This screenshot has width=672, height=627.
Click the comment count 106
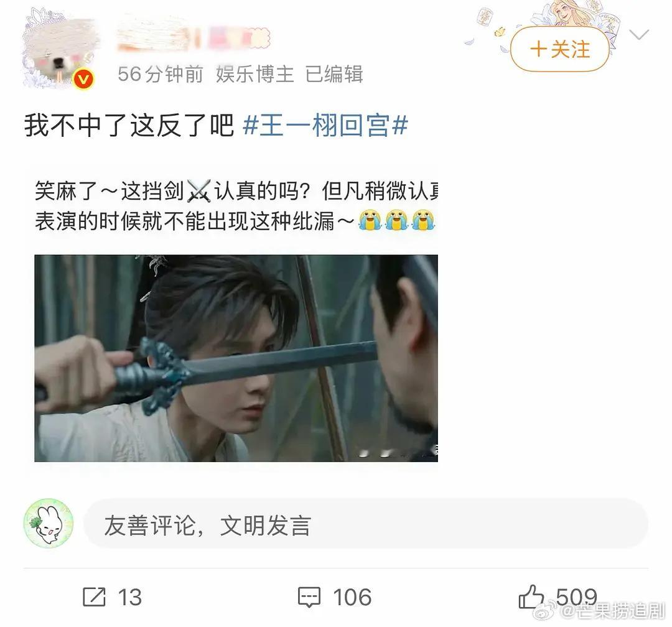click(x=352, y=597)
